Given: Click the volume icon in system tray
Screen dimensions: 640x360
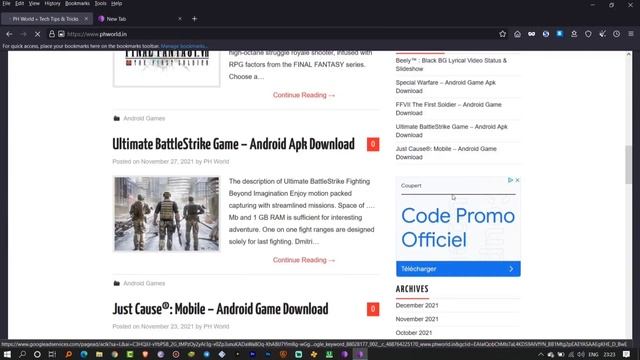Looking at the screenshot, I should (581, 355).
